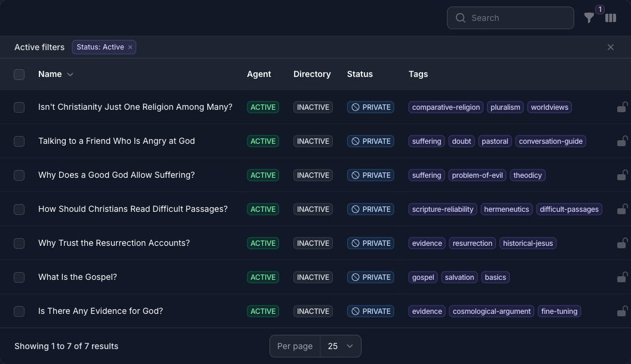Click the basics tag
Image resolution: width=631 pixels, height=364 pixels.
click(495, 277)
